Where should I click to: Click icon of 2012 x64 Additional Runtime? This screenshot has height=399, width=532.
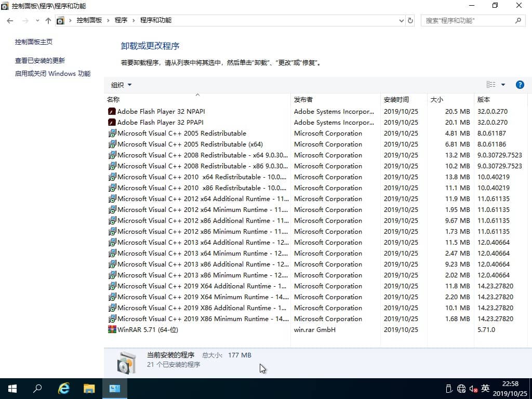point(112,198)
